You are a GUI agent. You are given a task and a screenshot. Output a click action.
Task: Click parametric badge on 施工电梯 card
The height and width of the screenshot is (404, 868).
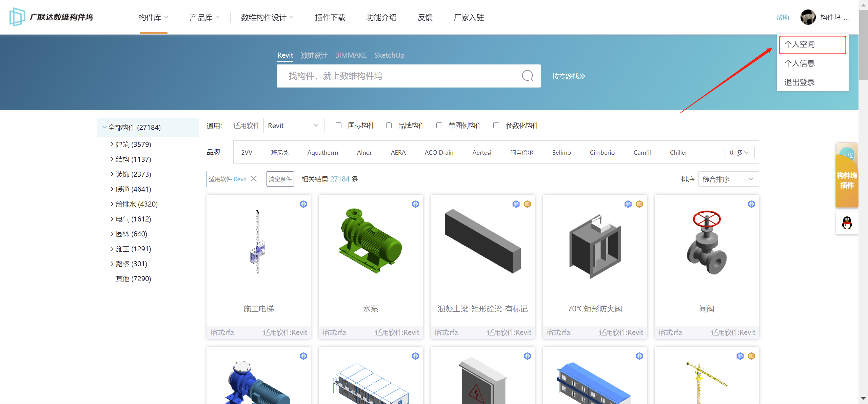(303, 204)
